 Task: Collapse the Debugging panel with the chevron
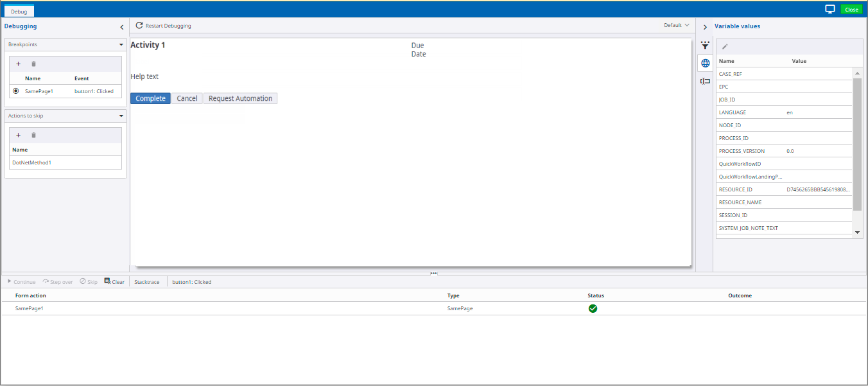pyautogui.click(x=121, y=27)
